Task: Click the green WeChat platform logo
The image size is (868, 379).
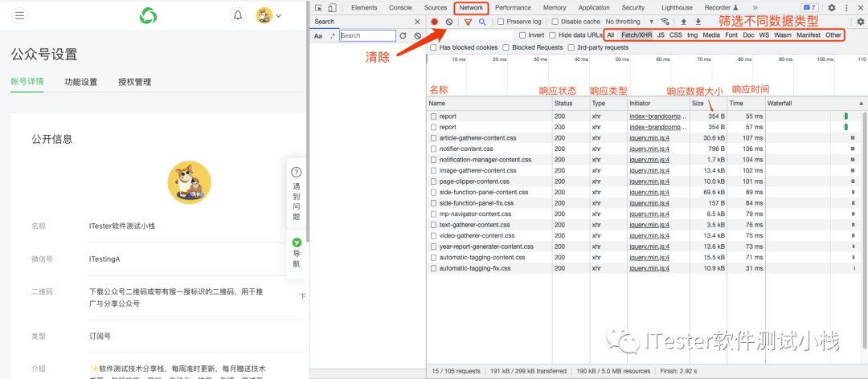Action: pyautogui.click(x=148, y=15)
